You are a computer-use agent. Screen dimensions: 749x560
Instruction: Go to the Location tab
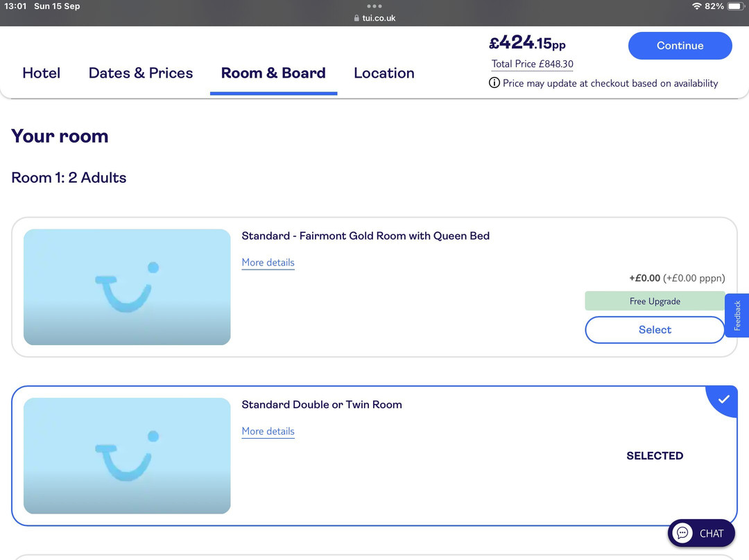coord(384,73)
